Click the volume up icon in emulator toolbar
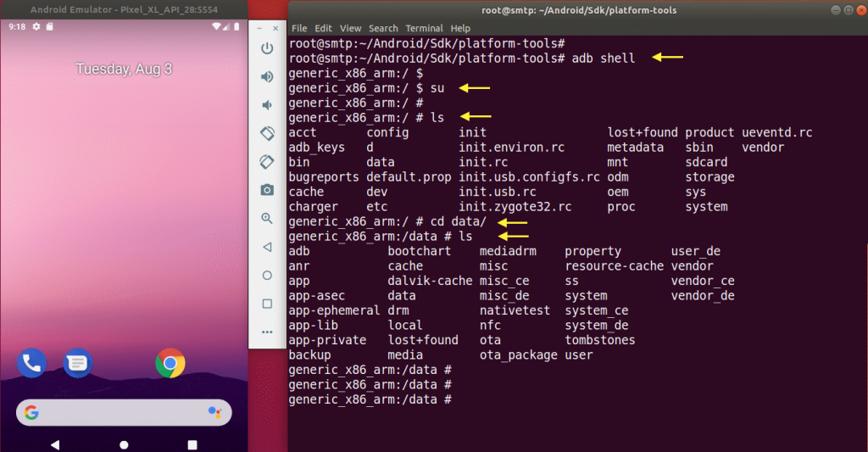Viewport: 868px width, 452px height. [x=267, y=76]
